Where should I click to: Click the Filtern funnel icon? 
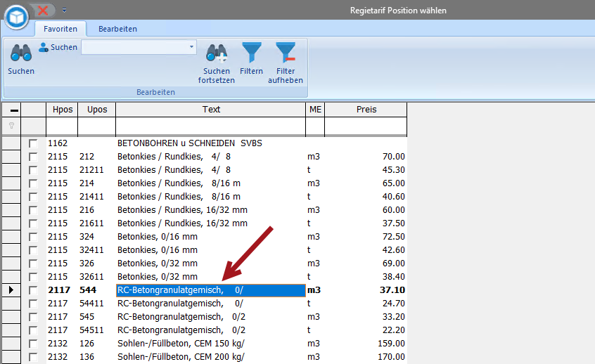click(x=251, y=53)
